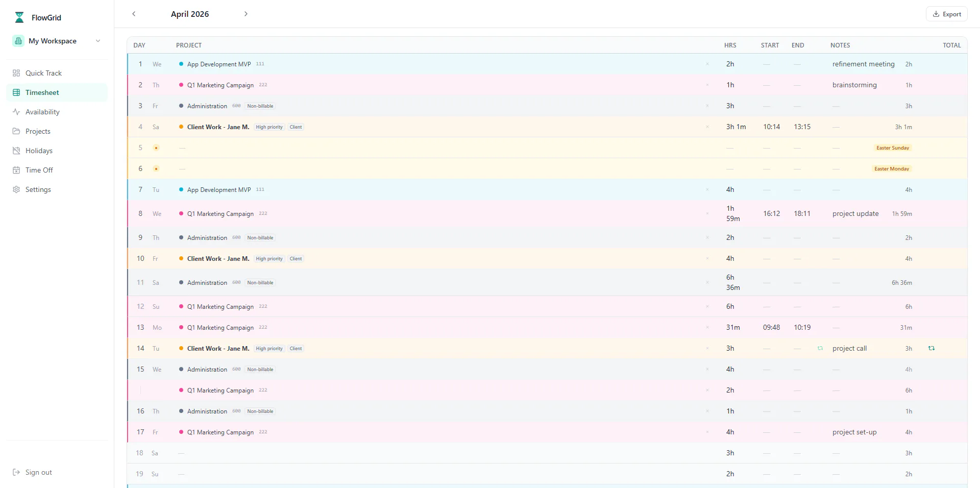Click the FlowGrid hourglass logo icon
The height and width of the screenshot is (488, 980).
click(x=19, y=17)
